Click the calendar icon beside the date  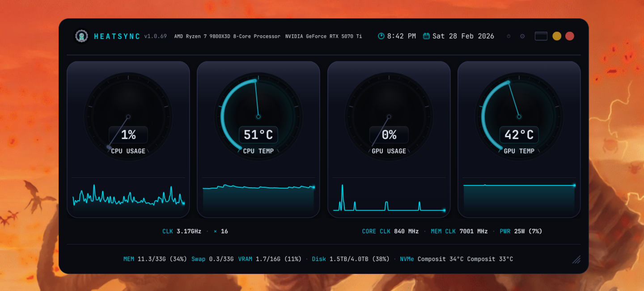pyautogui.click(x=426, y=36)
